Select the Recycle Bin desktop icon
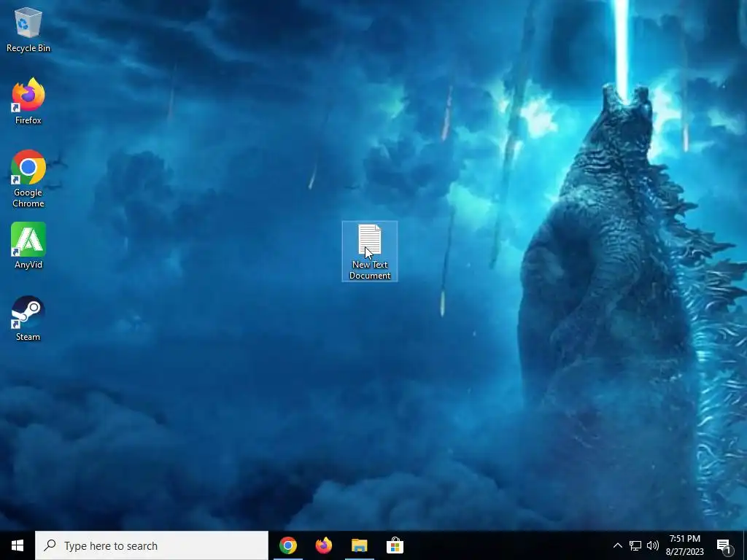 point(28,29)
